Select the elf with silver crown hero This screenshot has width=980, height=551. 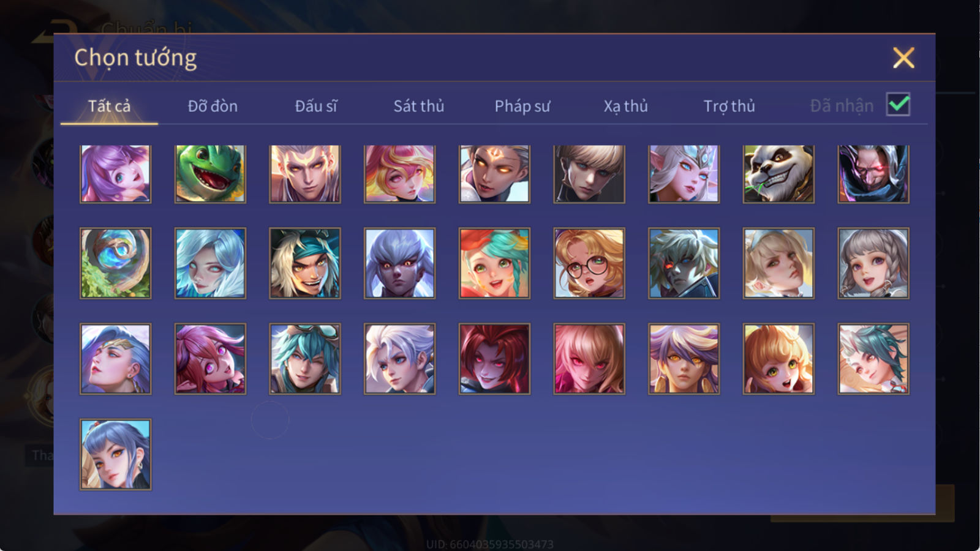tap(684, 174)
